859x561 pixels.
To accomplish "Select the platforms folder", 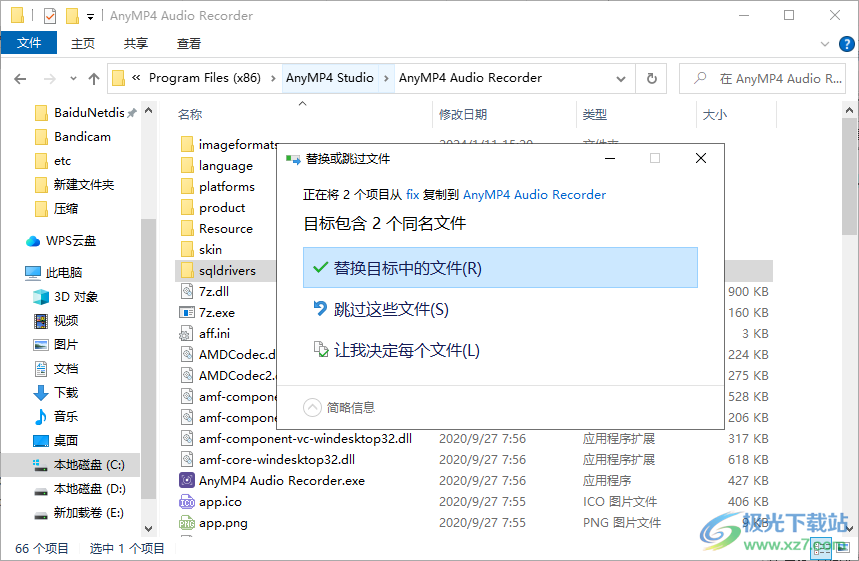I will [218, 187].
